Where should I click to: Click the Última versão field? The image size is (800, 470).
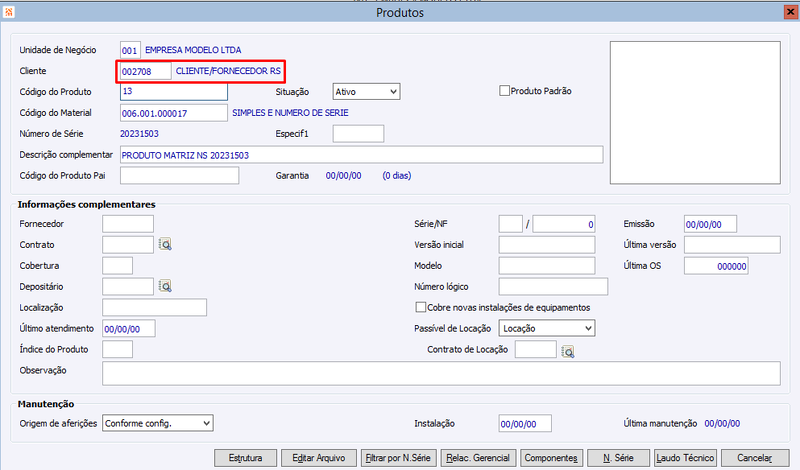(732, 245)
